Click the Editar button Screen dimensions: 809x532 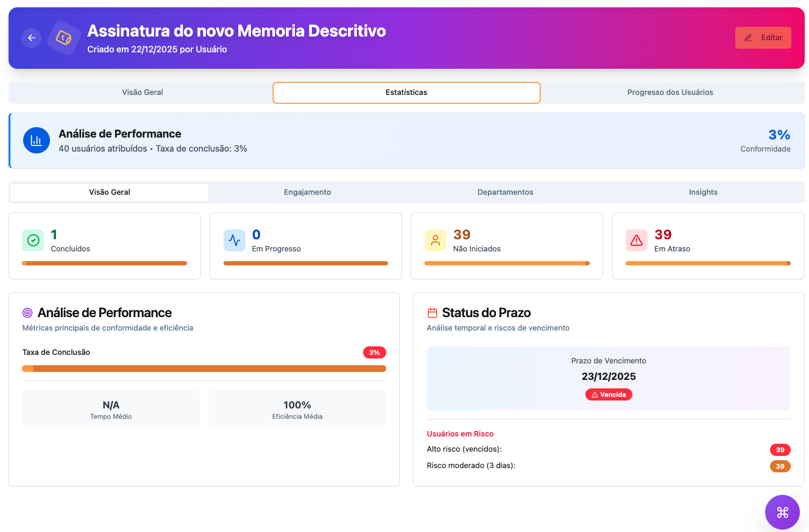pos(763,37)
